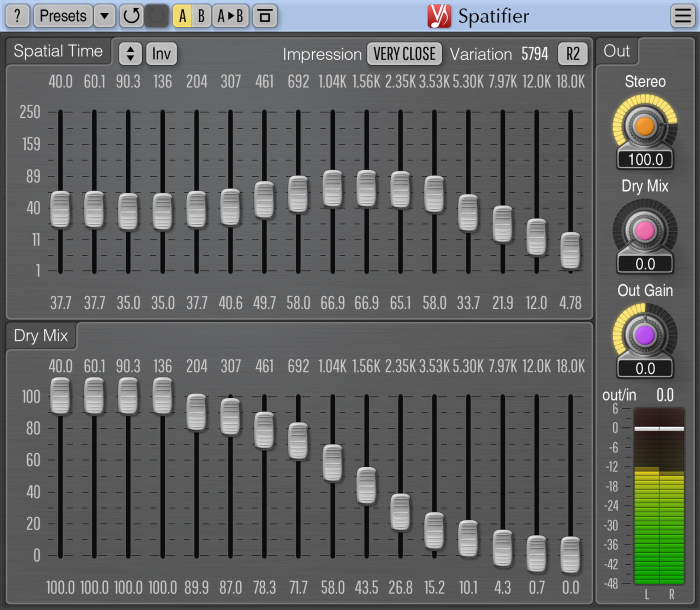The width and height of the screenshot is (700, 610).
Task: Open the Presets dropdown arrow
Action: tap(104, 16)
